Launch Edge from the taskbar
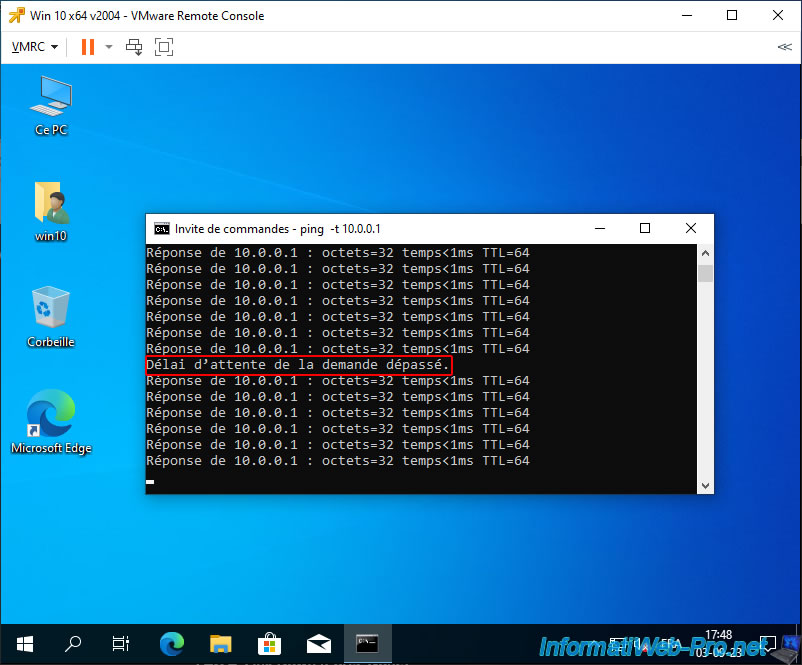This screenshot has width=802, height=665. (x=172, y=643)
